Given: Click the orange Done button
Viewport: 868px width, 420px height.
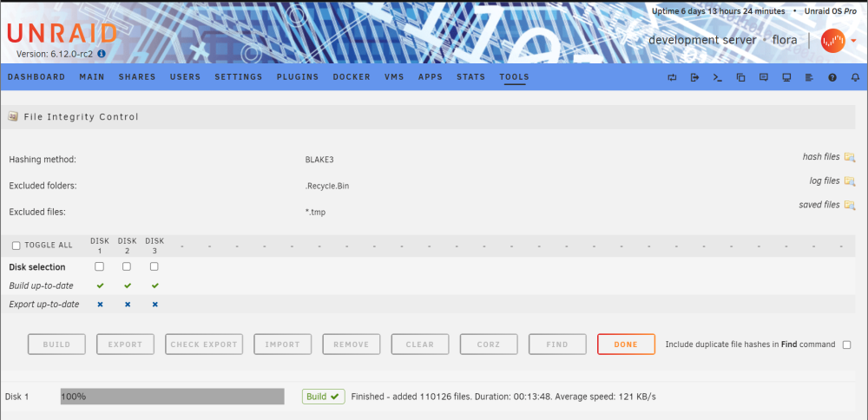Looking at the screenshot, I should pyautogui.click(x=626, y=345).
